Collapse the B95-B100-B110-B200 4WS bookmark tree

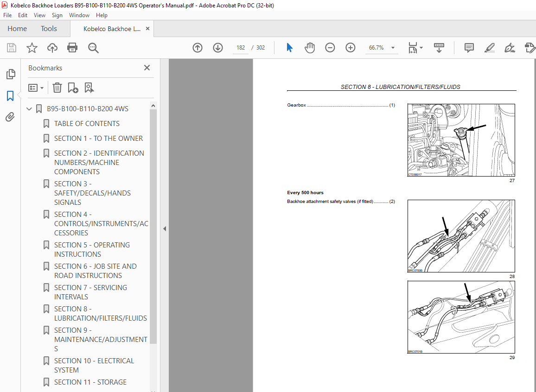(x=29, y=109)
